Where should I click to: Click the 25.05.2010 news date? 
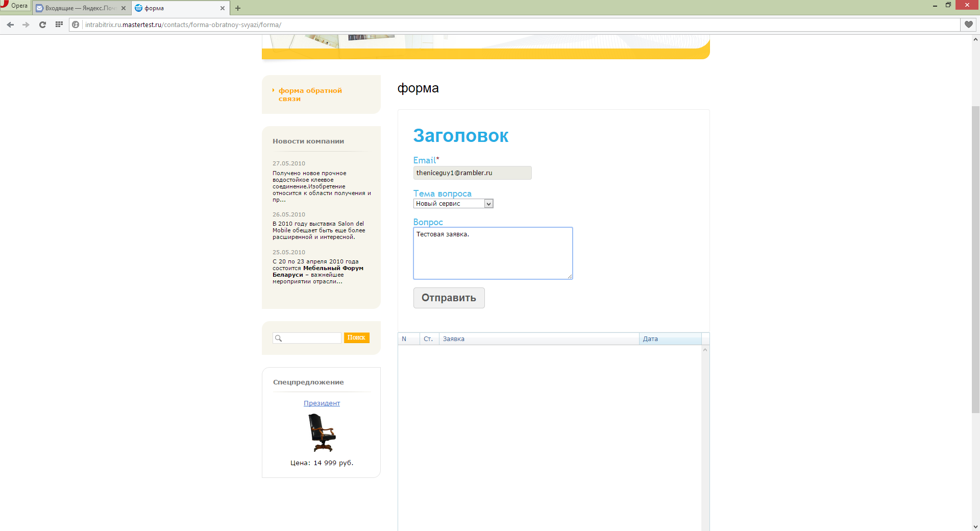(x=289, y=252)
